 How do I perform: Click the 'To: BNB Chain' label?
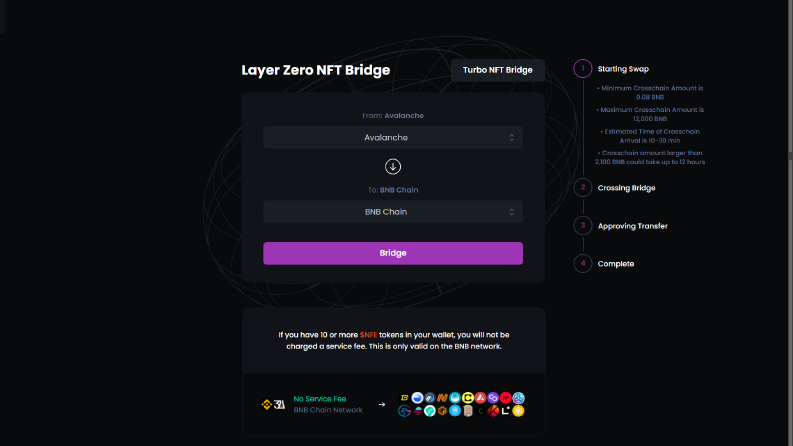pyautogui.click(x=393, y=190)
